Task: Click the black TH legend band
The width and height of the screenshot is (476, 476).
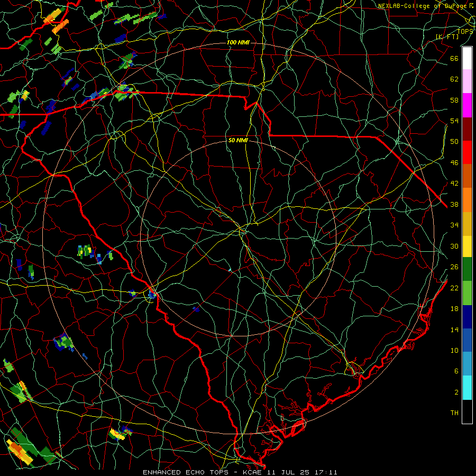Action: (467, 411)
